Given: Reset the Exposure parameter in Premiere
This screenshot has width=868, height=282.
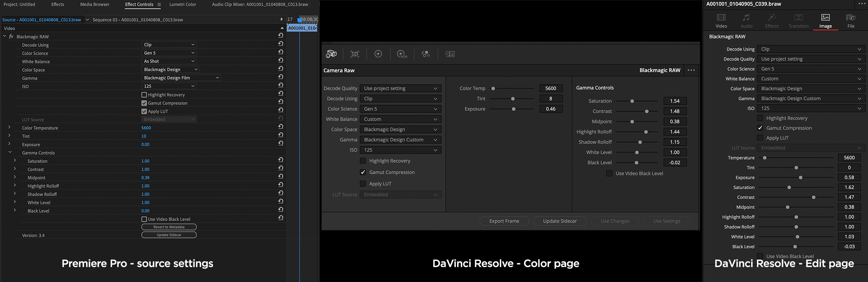Looking at the screenshot, I should (281, 144).
